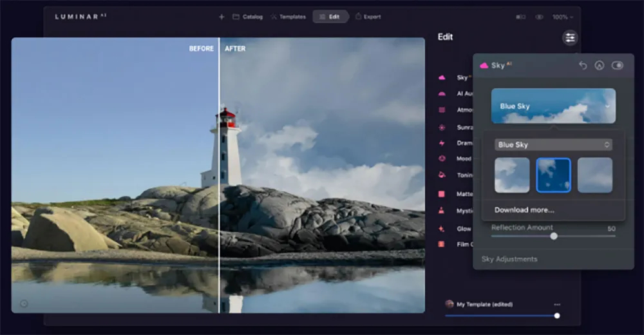Screen dimensions: 644x335
Task: Click the plus add-image icon in top bar
Action: click(222, 17)
